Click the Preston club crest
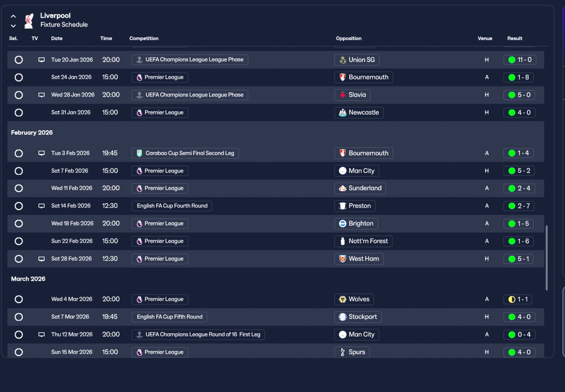Image resolution: width=565 pixels, height=392 pixels. click(343, 206)
